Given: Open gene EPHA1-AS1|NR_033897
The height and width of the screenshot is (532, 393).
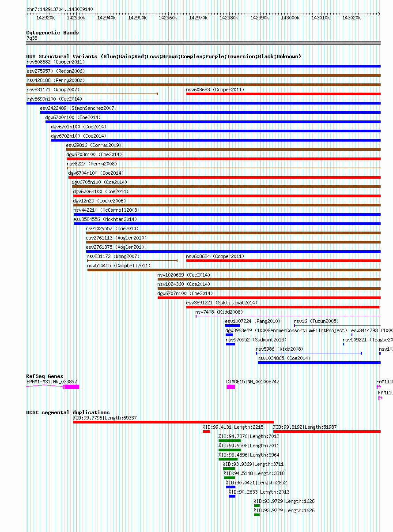Looking at the screenshot, I should click(x=52, y=382).
